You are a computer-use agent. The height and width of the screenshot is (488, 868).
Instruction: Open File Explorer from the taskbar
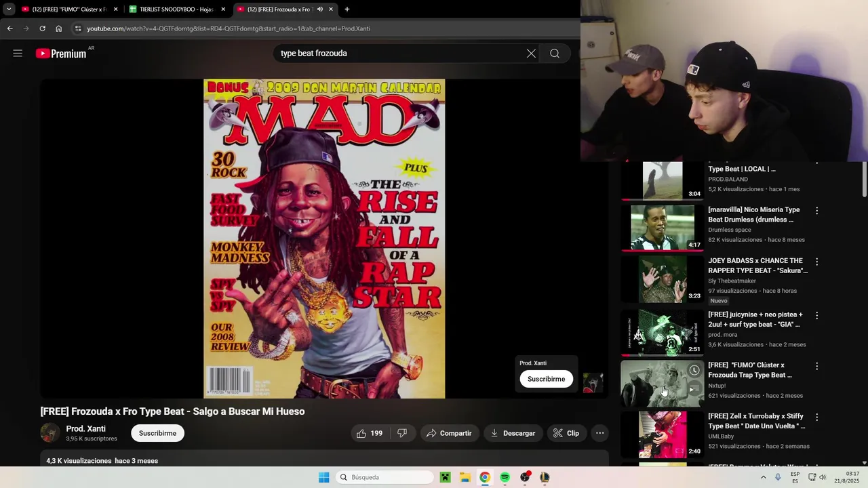click(465, 477)
